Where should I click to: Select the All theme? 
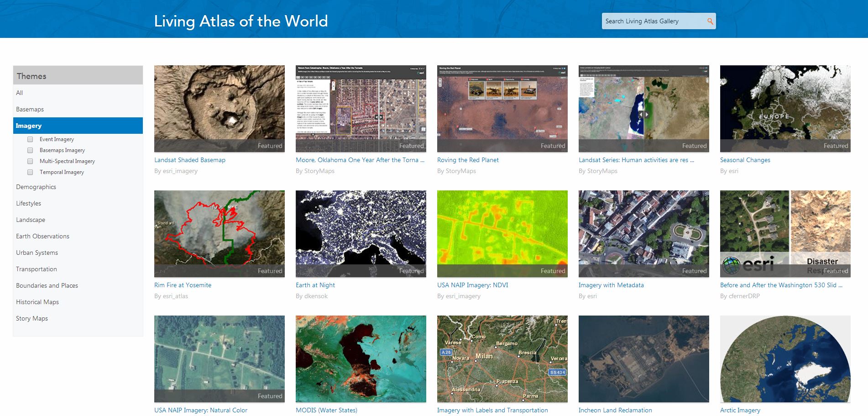[78, 93]
